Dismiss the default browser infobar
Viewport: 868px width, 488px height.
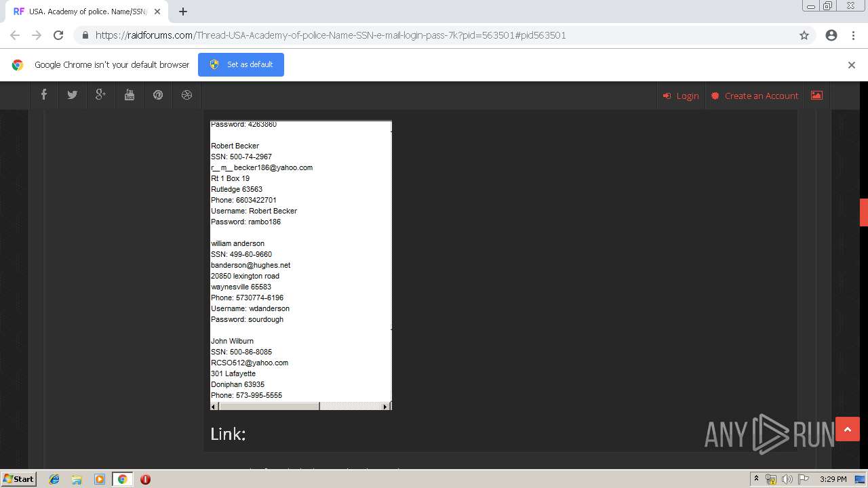coord(852,65)
